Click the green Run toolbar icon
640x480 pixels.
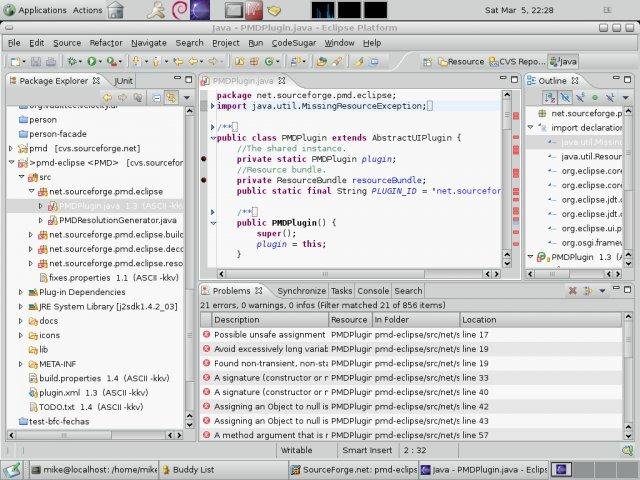[x=91, y=62]
